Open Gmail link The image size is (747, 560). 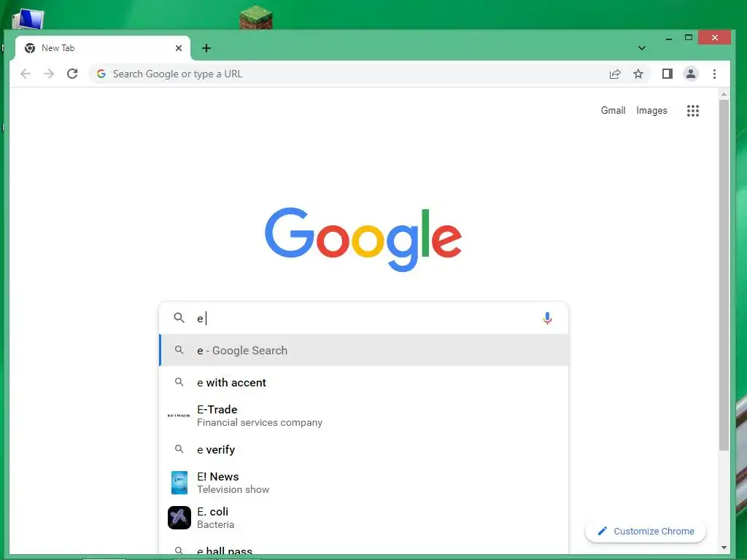tap(613, 111)
